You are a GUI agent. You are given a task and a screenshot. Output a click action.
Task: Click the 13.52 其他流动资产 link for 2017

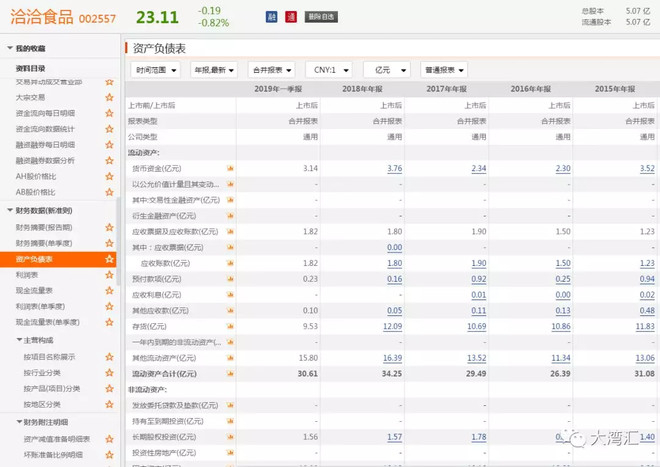click(476, 358)
